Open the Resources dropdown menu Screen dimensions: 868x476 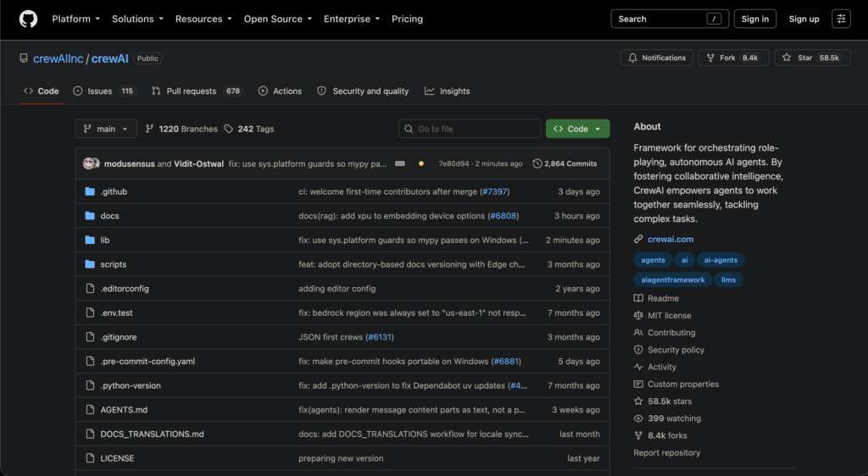click(203, 19)
